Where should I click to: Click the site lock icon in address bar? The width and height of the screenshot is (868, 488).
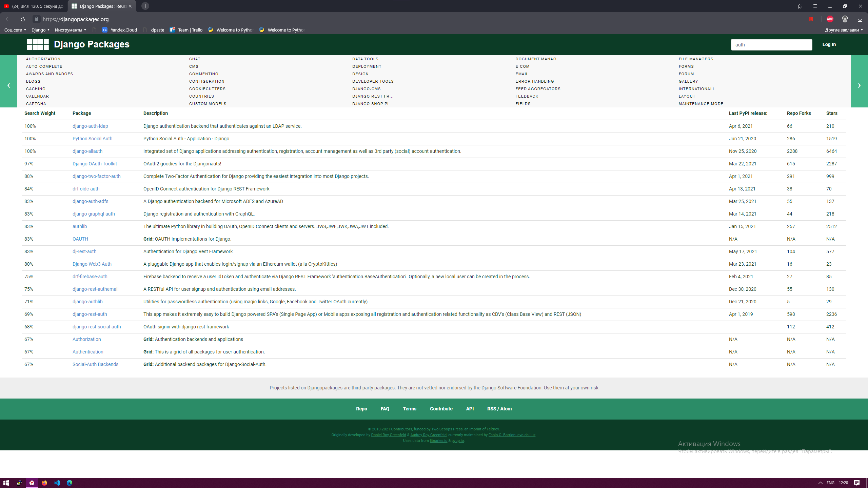point(37,19)
